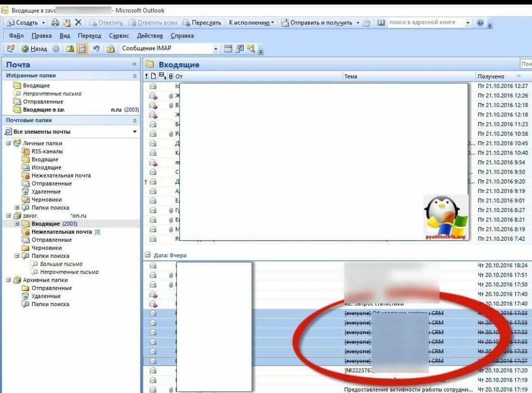This screenshot has width=532, height=393.
Task: Collapse the Архивные папки tree node
Action: [x=8, y=280]
